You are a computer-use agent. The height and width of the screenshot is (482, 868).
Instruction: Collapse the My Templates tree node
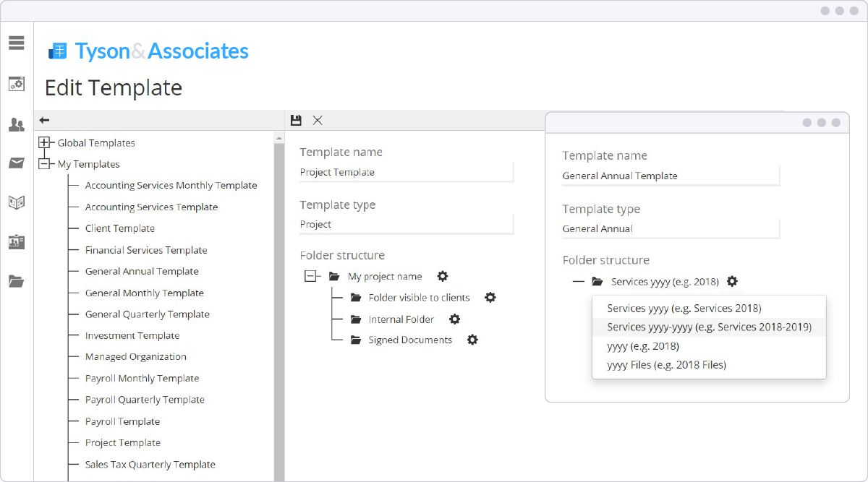point(44,164)
